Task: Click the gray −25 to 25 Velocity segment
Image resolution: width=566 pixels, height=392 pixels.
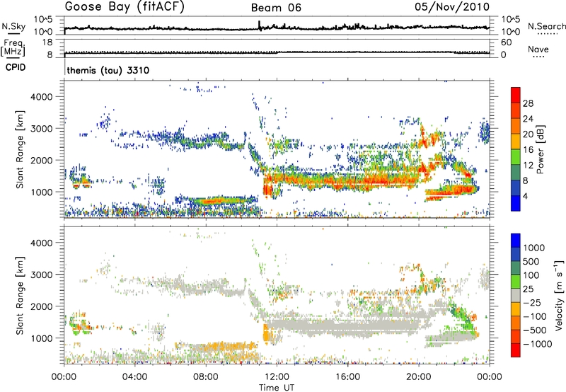Action: click(516, 295)
